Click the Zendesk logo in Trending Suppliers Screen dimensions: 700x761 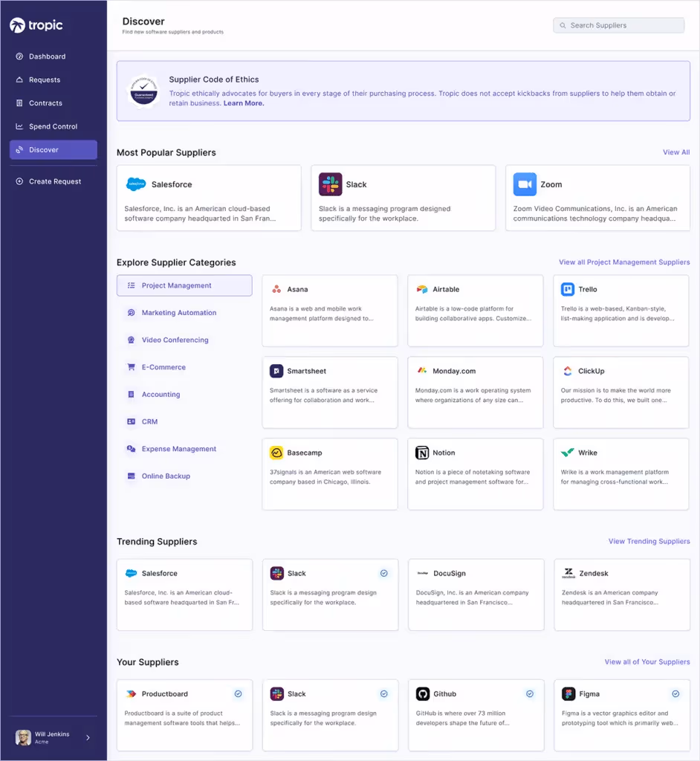568,573
